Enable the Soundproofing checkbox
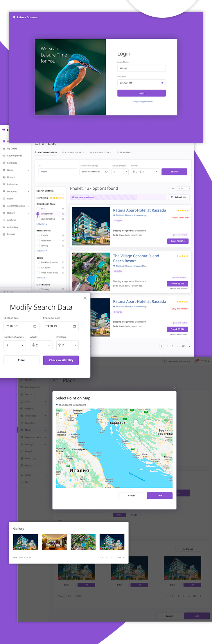The width and height of the screenshot is (212, 644). click(x=38, y=219)
